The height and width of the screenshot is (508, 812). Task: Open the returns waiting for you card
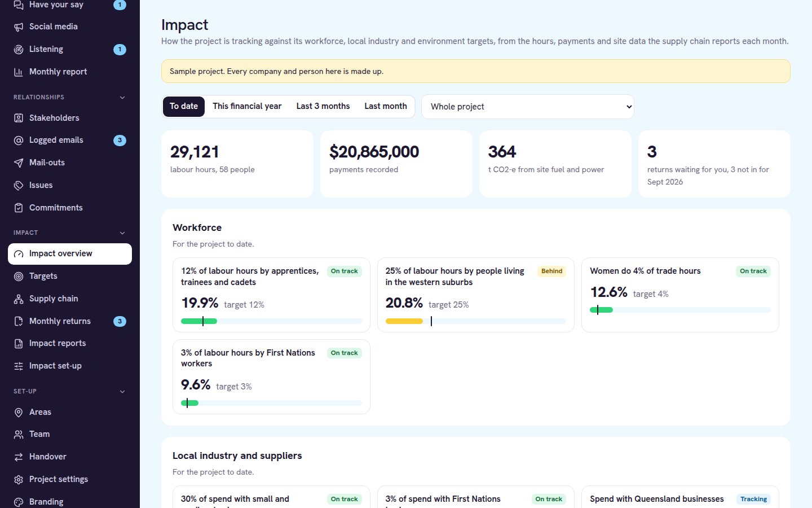[714, 164]
